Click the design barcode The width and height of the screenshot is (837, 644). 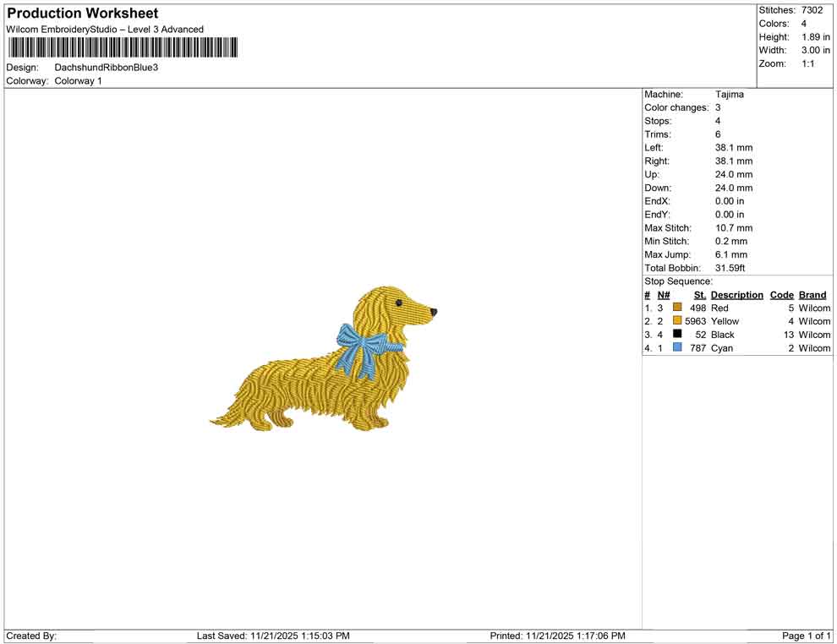(x=121, y=48)
